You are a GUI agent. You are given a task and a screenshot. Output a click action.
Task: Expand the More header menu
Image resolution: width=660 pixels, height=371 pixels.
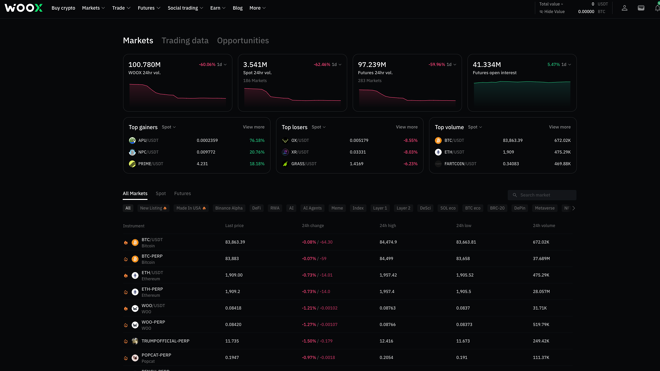[x=257, y=8]
